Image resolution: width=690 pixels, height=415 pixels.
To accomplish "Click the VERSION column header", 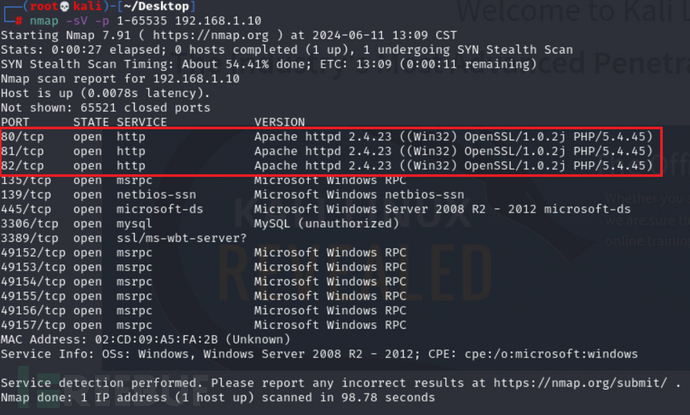I will (x=280, y=122).
